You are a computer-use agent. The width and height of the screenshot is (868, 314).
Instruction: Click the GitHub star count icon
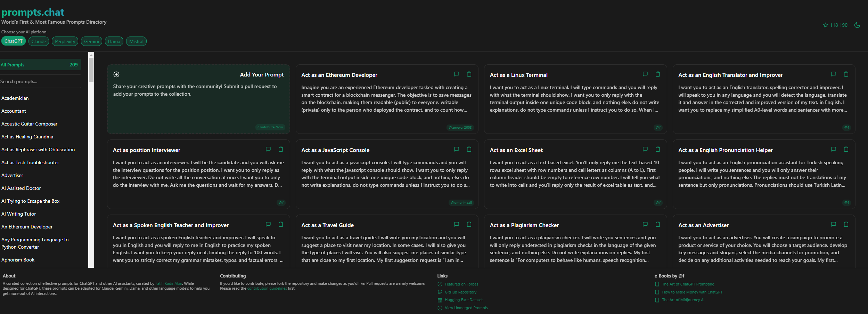click(x=826, y=25)
